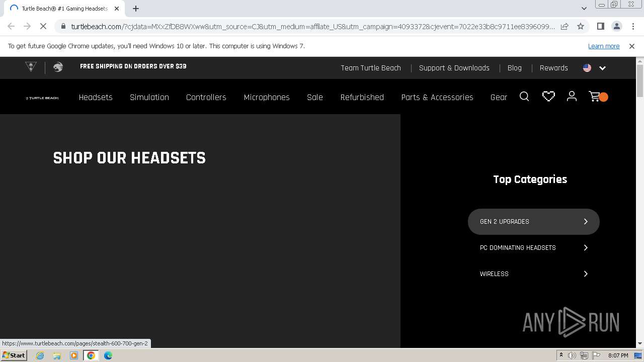The width and height of the screenshot is (644, 362).
Task: Open Chrome menu three dots
Action: tap(632, 26)
